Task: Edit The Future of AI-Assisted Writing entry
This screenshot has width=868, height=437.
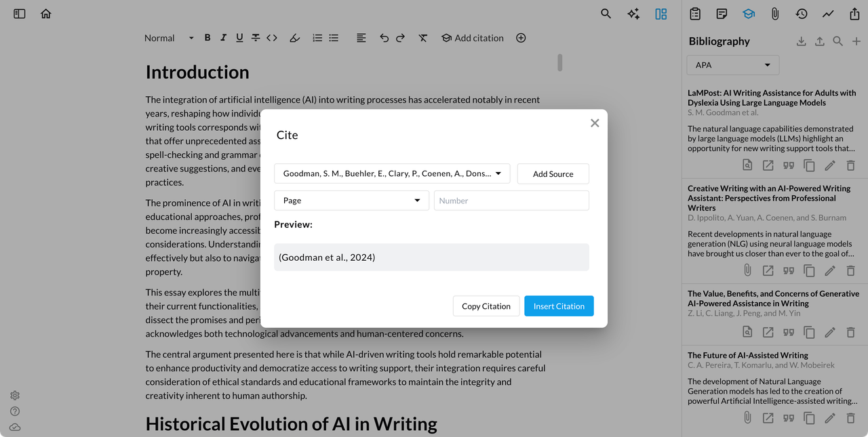Action: click(829, 417)
